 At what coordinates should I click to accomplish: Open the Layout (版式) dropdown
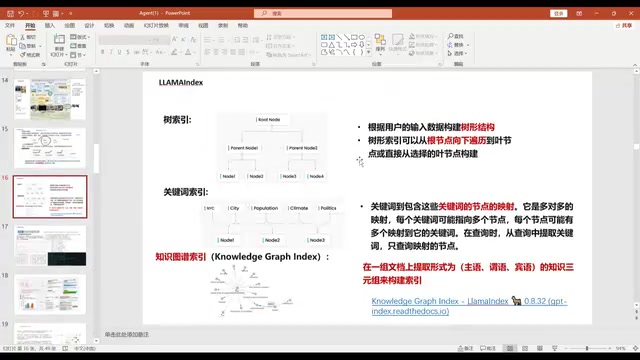click(80, 37)
